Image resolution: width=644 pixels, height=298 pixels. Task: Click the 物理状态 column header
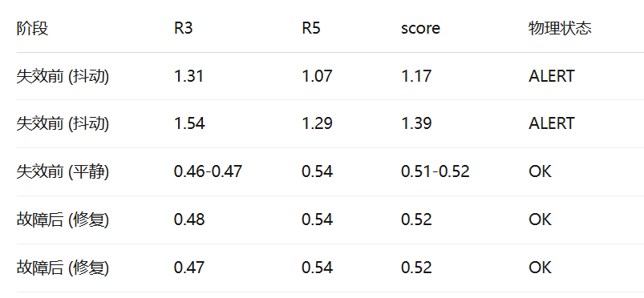pyautogui.click(x=560, y=28)
